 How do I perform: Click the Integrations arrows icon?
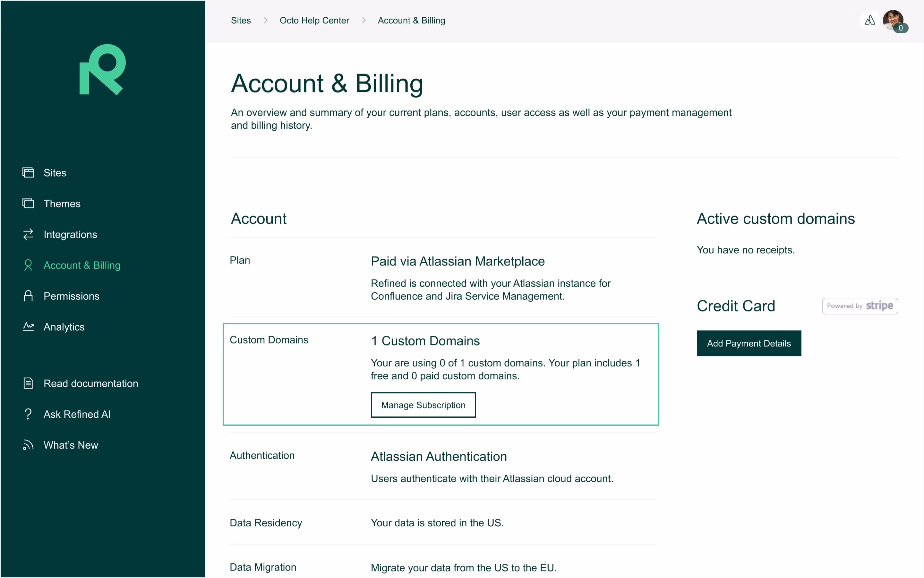coord(28,234)
